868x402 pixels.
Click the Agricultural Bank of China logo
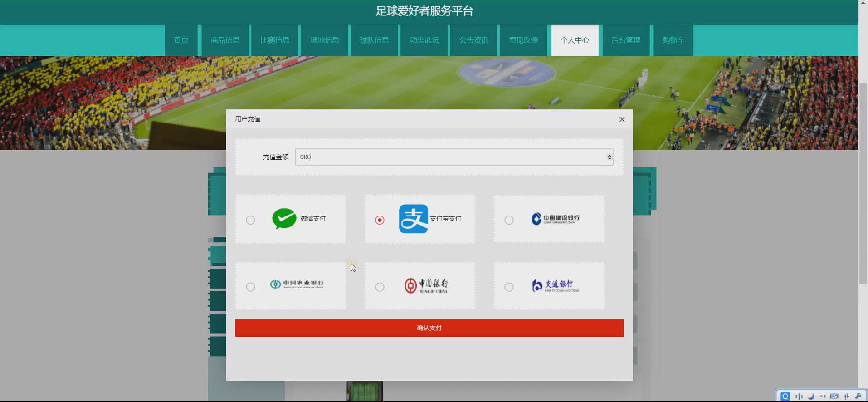[x=297, y=284]
